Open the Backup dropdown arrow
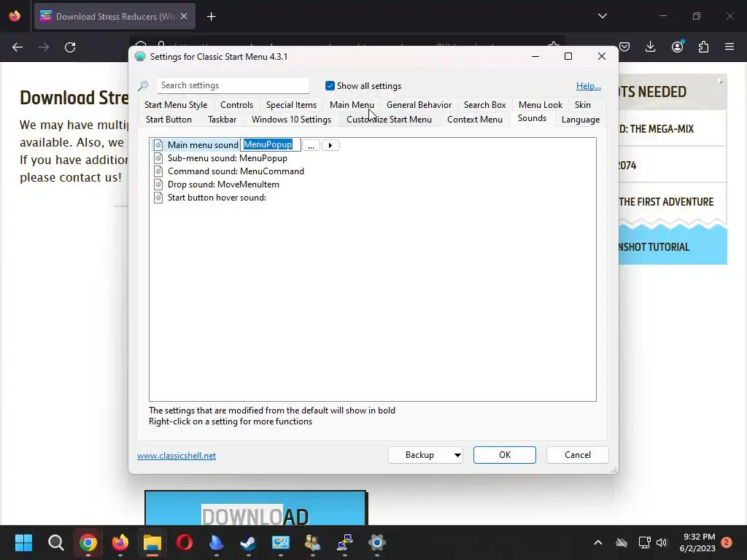 [457, 455]
